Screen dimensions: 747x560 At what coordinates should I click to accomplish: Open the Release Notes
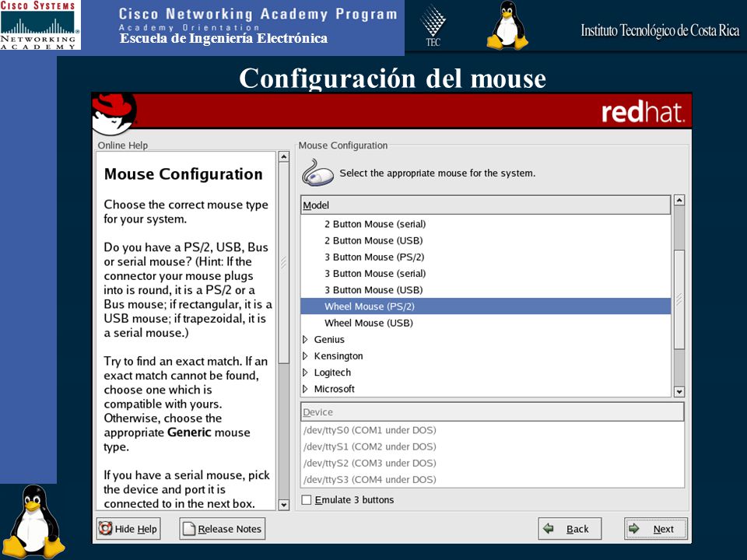(x=222, y=529)
